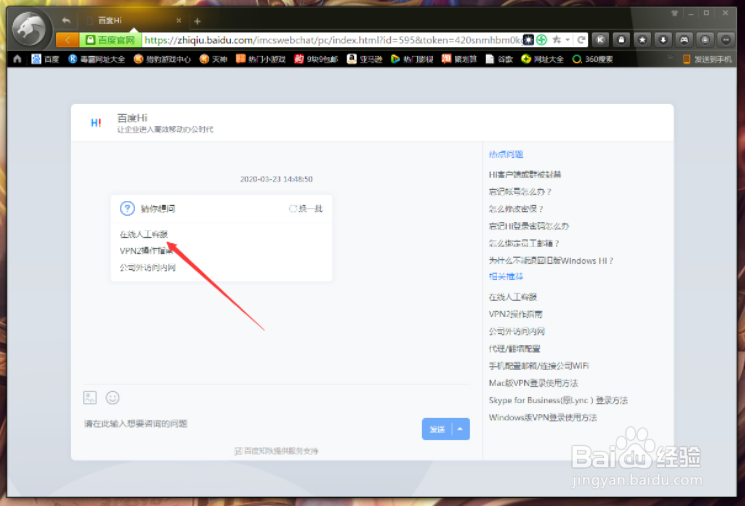
Task: Click the green shield icon in address bar
Action: point(541,40)
